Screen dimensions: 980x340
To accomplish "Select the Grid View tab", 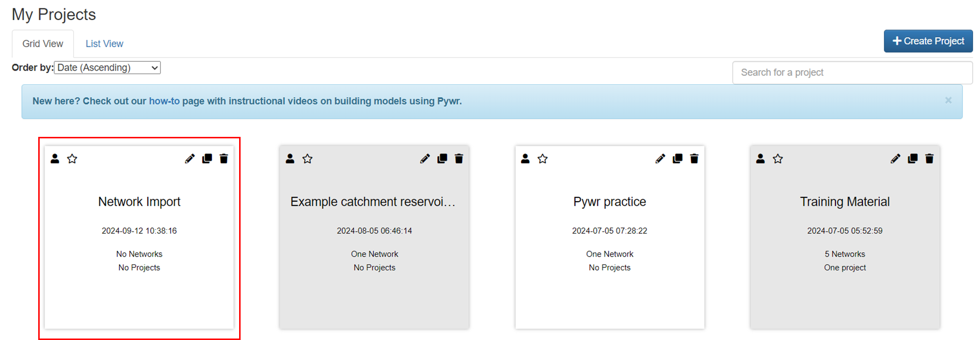I will (43, 44).
